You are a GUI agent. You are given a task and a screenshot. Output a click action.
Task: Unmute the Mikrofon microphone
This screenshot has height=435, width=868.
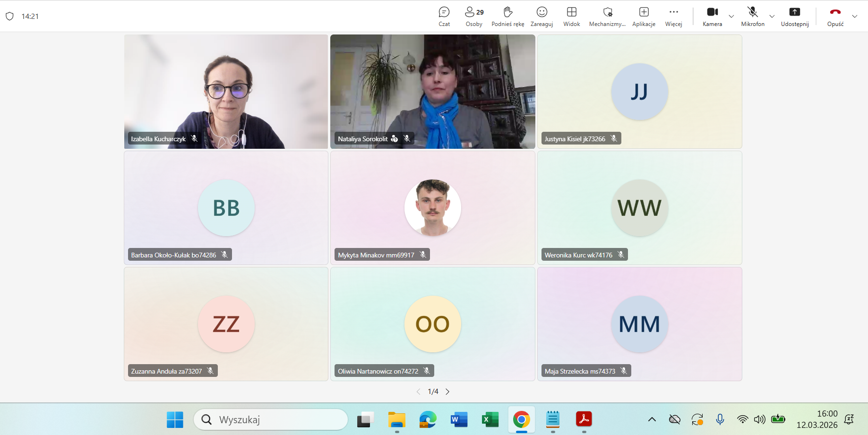752,17
